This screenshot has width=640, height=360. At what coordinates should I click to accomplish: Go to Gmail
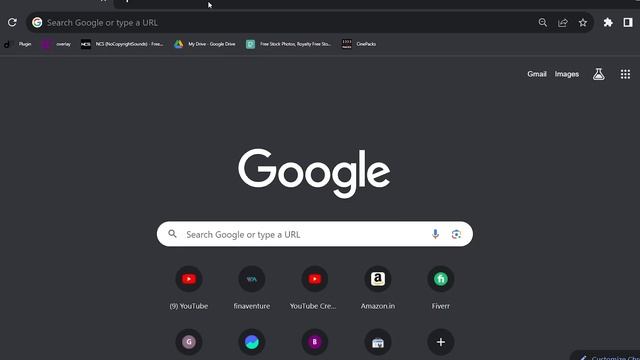[537, 74]
